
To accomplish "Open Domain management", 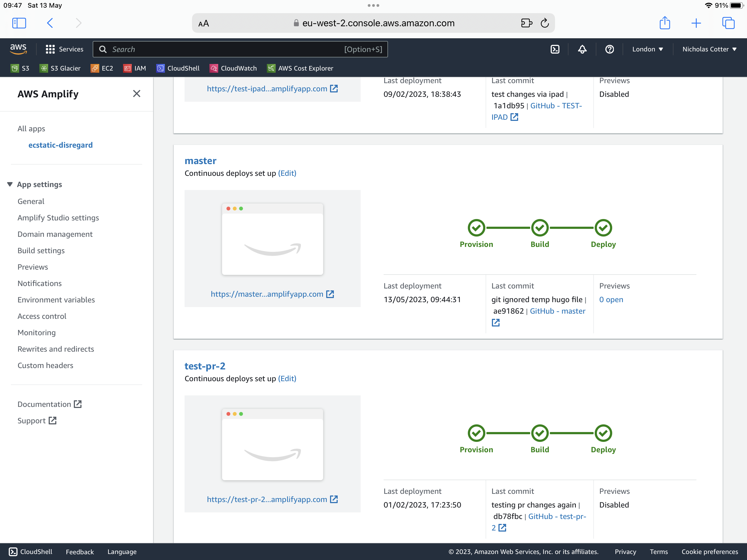I will pos(55,234).
